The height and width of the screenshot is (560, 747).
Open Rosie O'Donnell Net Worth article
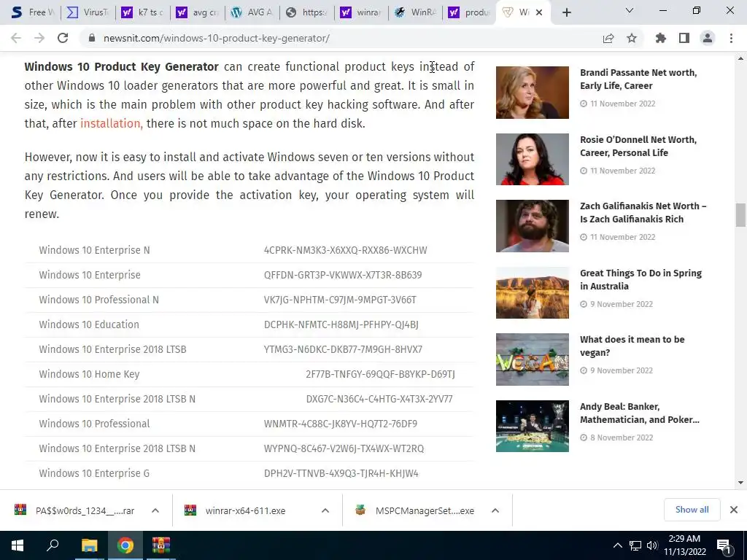[638, 146]
